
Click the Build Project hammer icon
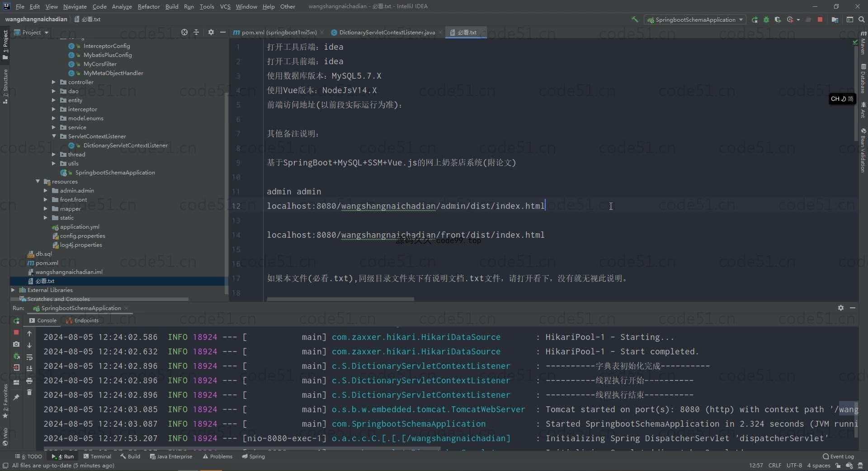pyautogui.click(x=635, y=19)
